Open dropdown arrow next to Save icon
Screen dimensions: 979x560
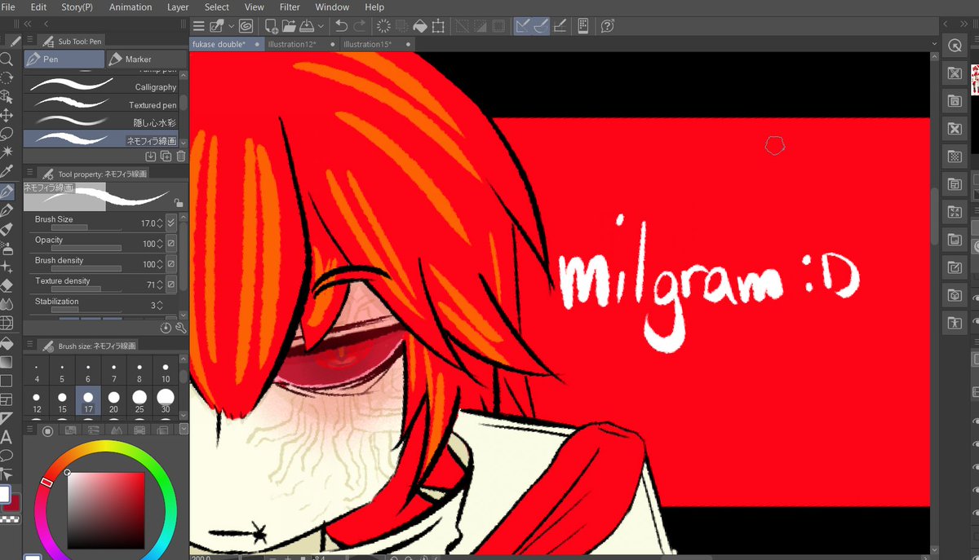(x=321, y=26)
